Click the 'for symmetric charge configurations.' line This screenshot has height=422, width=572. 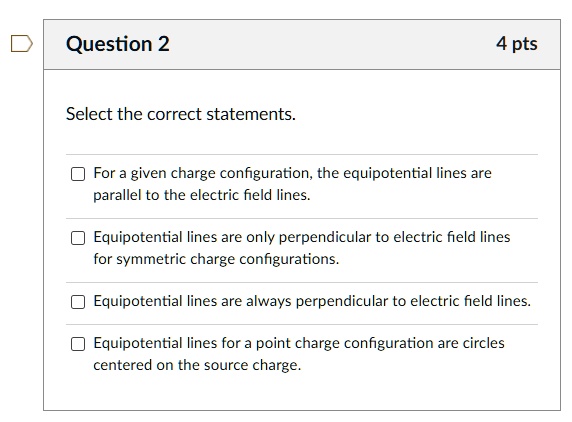tap(216, 259)
